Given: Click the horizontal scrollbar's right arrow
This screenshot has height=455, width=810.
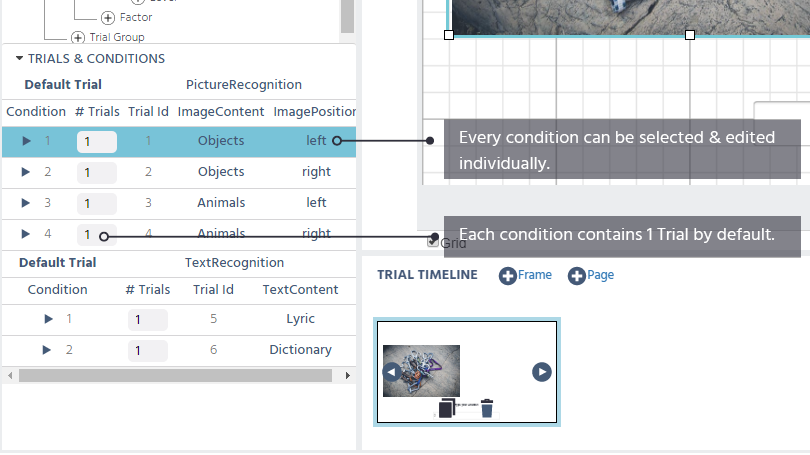Looking at the screenshot, I should tap(348, 375).
